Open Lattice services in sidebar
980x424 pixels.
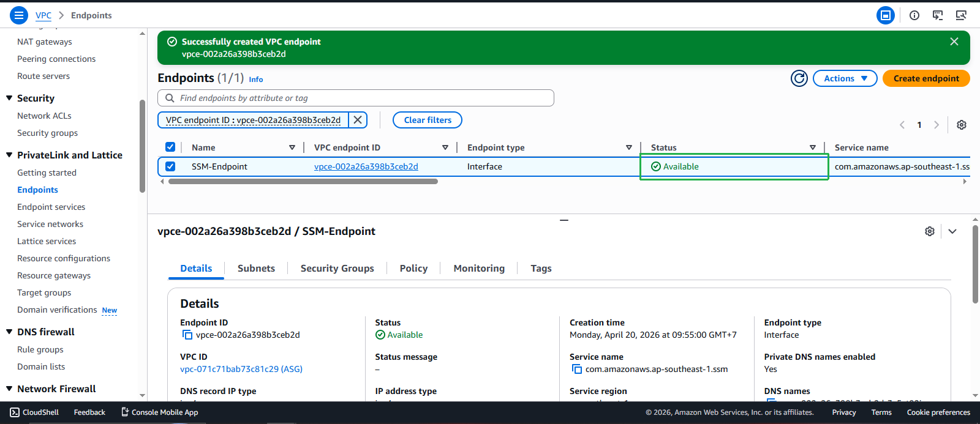[47, 241]
